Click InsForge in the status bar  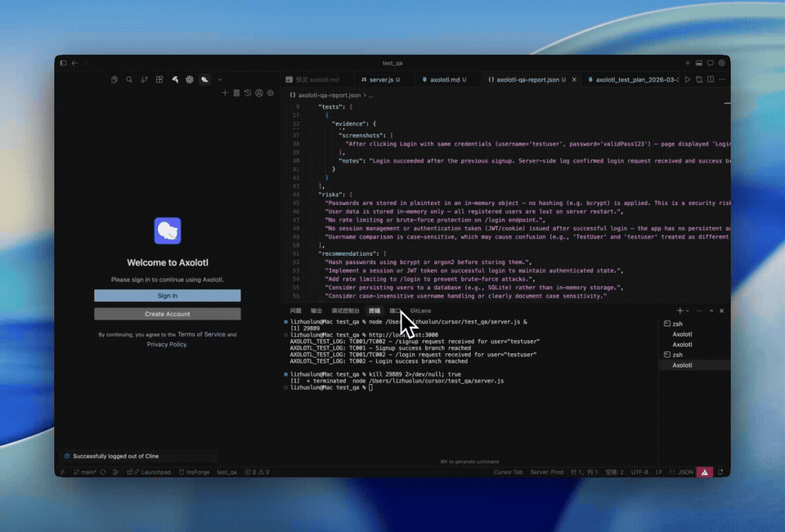pyautogui.click(x=195, y=472)
